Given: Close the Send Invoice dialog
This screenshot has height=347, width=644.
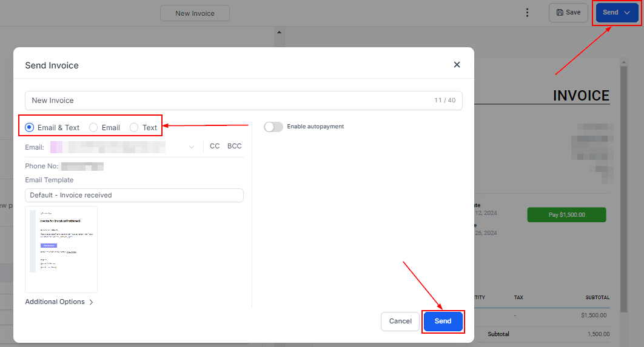Looking at the screenshot, I should pos(457,65).
